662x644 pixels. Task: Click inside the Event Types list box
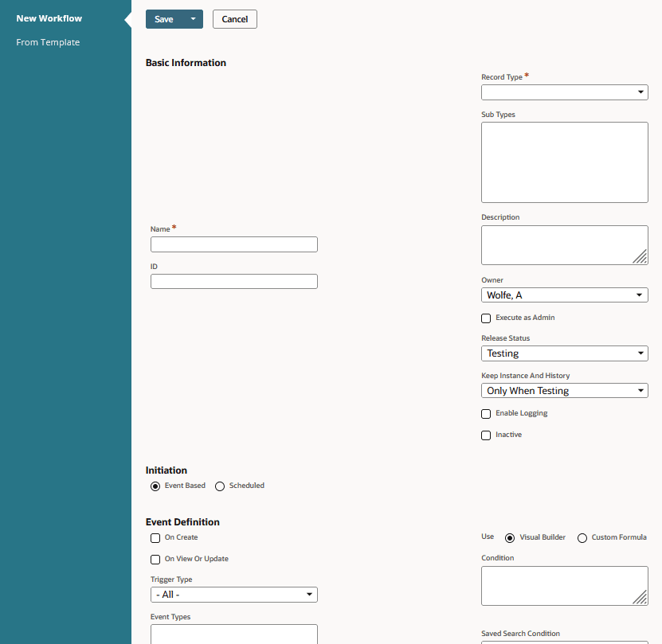(x=234, y=634)
